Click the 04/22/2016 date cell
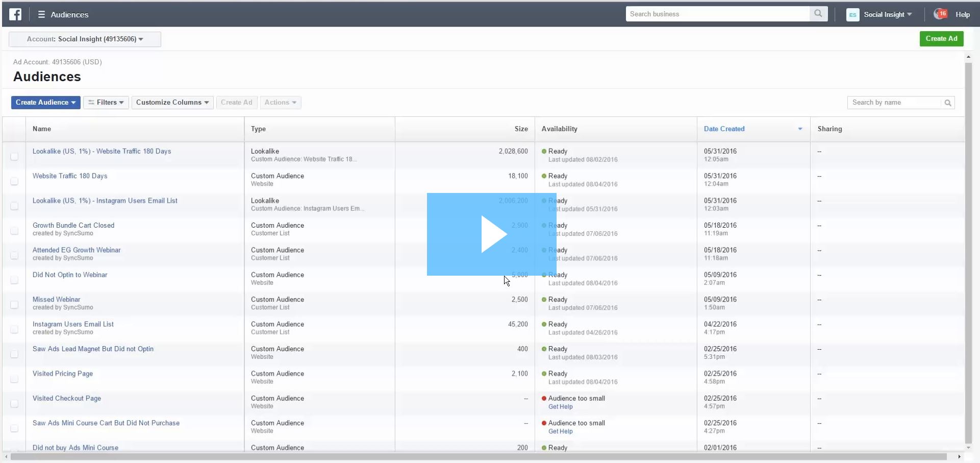The height and width of the screenshot is (463, 980). click(720, 324)
